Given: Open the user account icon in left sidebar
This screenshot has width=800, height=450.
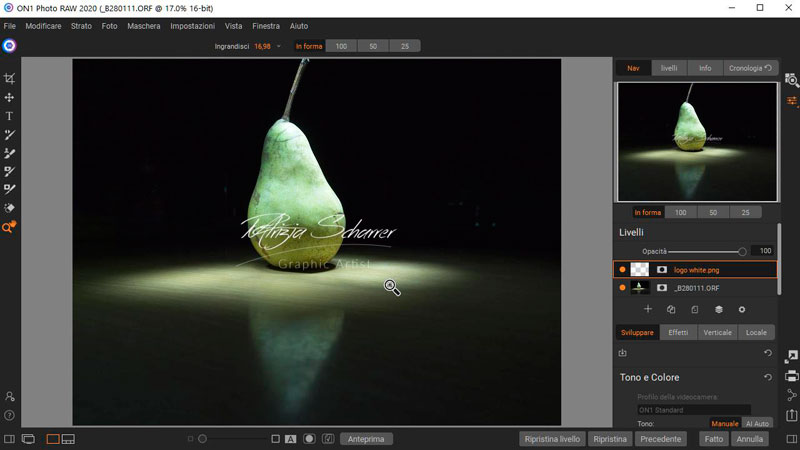Looking at the screenshot, I should point(9,396).
